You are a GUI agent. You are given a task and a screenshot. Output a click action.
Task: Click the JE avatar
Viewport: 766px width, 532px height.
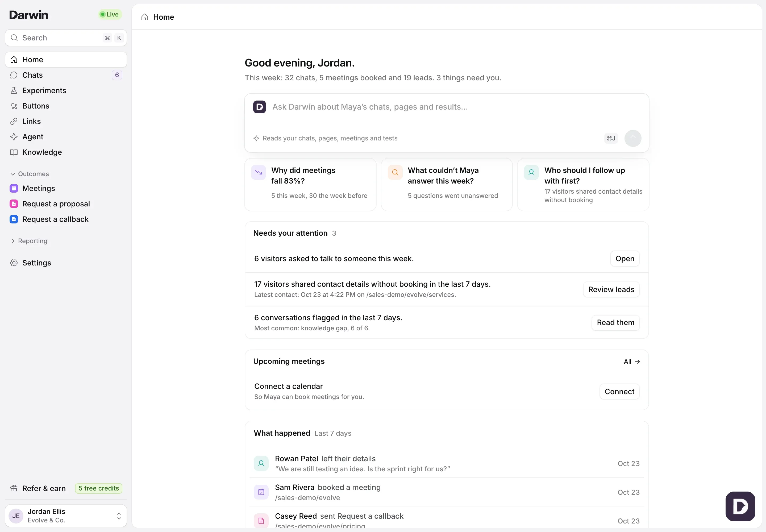pyautogui.click(x=16, y=516)
